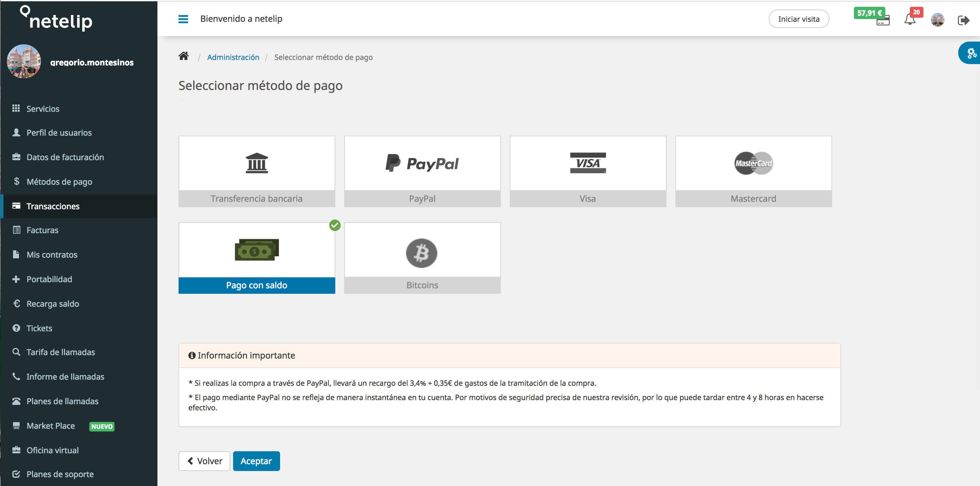
Task: Click the Aceptar button
Action: pyautogui.click(x=256, y=461)
